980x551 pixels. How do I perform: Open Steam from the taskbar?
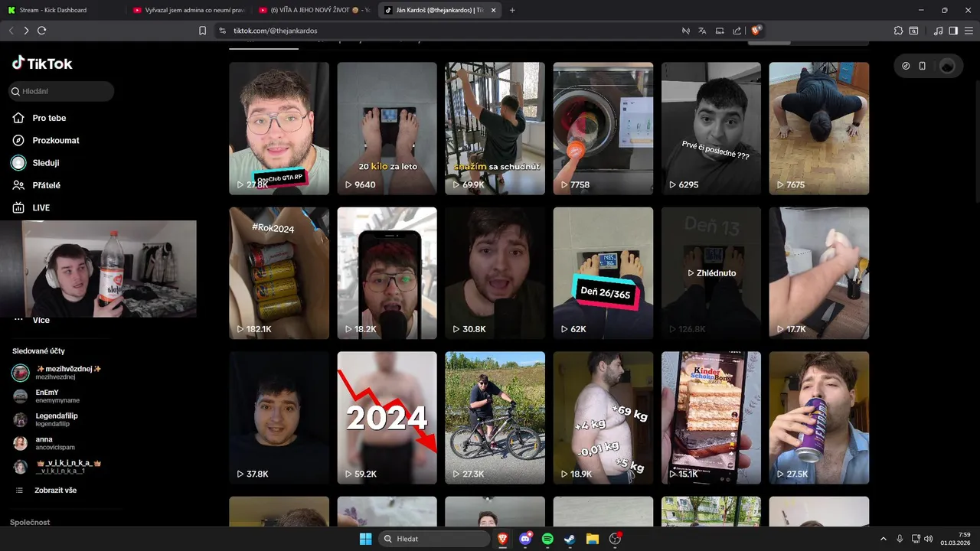point(570,539)
